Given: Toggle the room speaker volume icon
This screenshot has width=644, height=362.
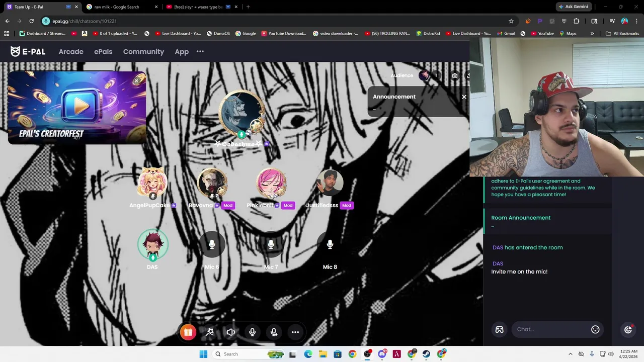Looking at the screenshot, I should pyautogui.click(x=231, y=332).
